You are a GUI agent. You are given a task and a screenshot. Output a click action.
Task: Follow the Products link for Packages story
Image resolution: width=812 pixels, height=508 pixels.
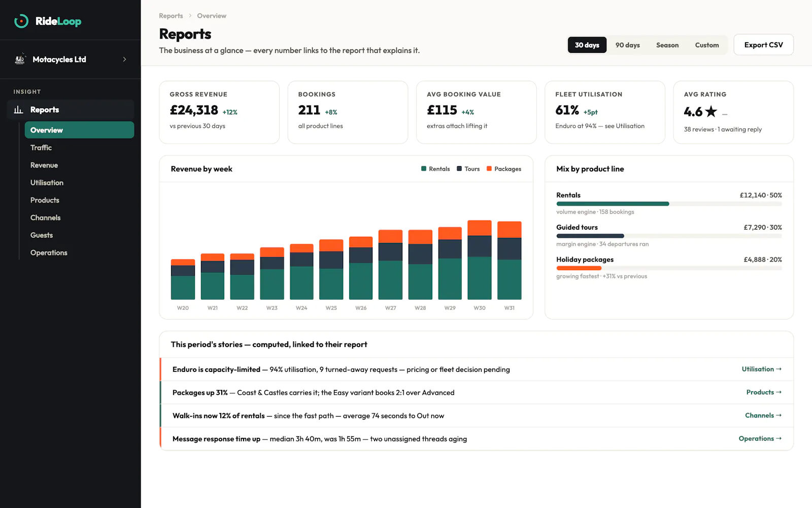coord(764,392)
